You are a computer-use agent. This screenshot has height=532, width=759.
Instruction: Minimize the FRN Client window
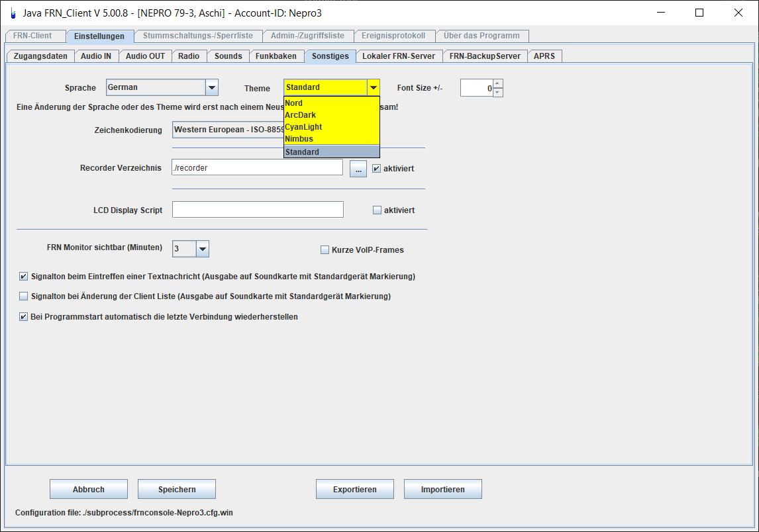tap(661, 13)
